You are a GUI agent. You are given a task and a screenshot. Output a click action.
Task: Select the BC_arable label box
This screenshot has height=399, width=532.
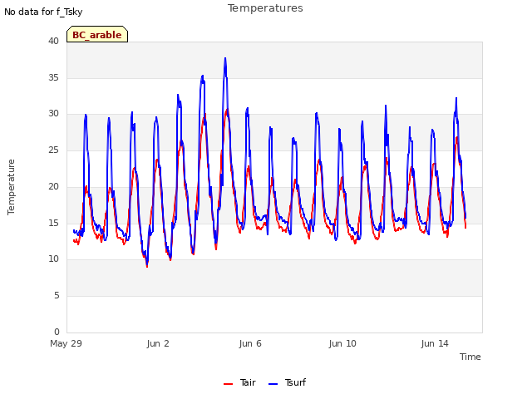(97, 34)
